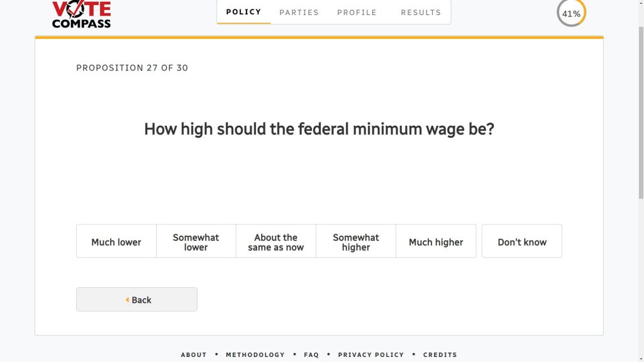Choose the Somewhat lower option
644x362 pixels.
click(196, 242)
